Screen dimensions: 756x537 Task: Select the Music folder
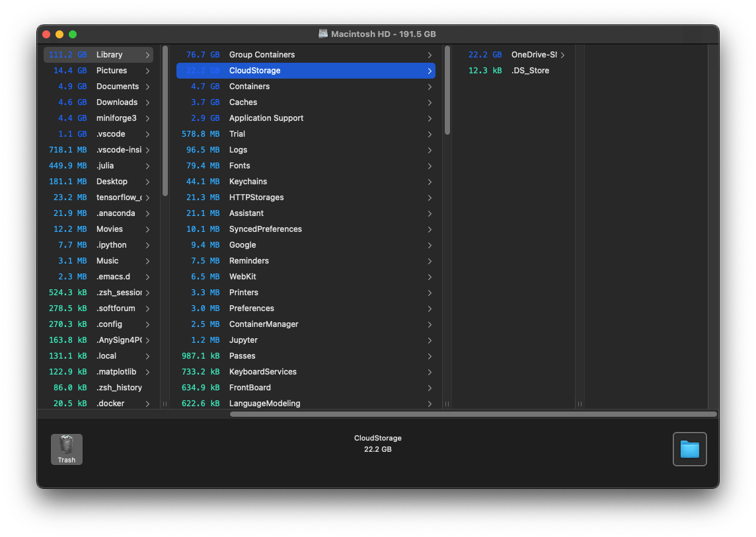pos(98,261)
